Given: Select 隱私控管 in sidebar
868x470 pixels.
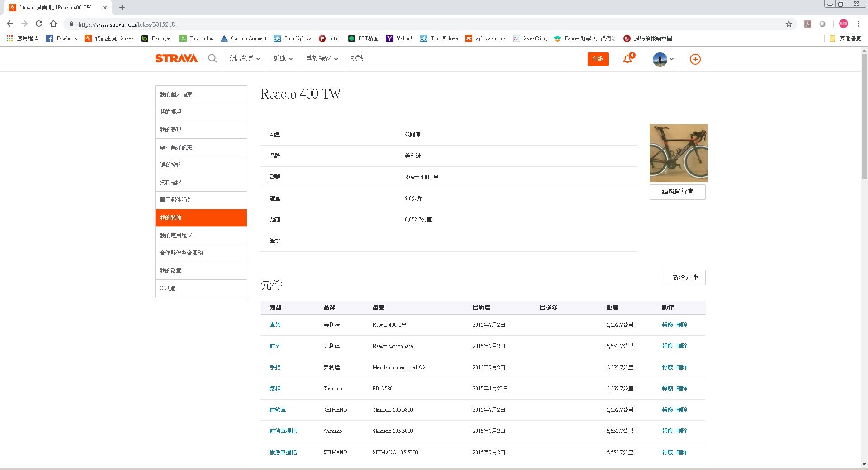Looking at the screenshot, I should [201, 165].
